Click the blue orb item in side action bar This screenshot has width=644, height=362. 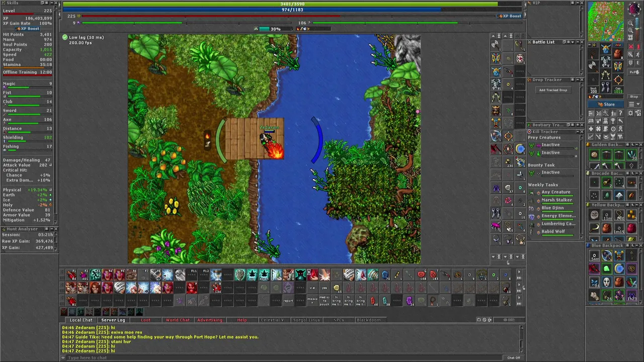(x=520, y=149)
